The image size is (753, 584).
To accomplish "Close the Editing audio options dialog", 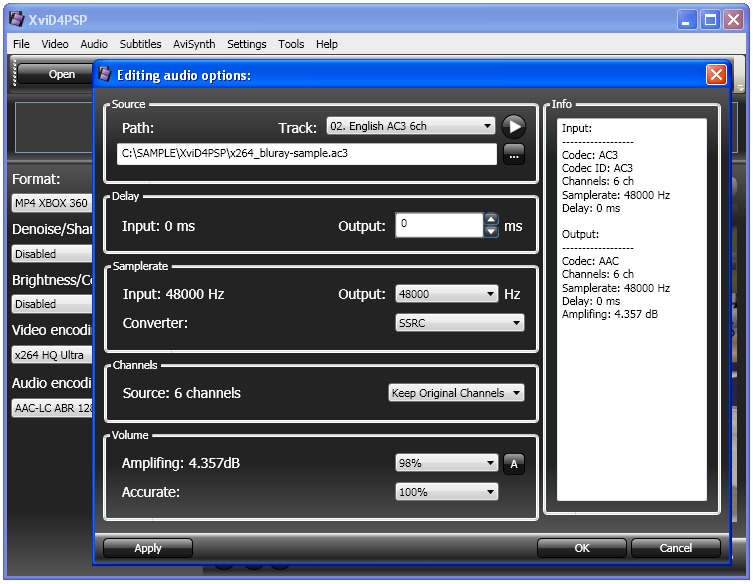I will 716,75.
